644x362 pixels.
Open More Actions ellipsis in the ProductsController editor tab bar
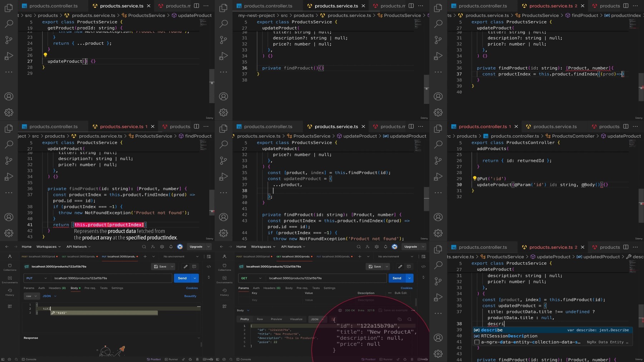coord(635,126)
